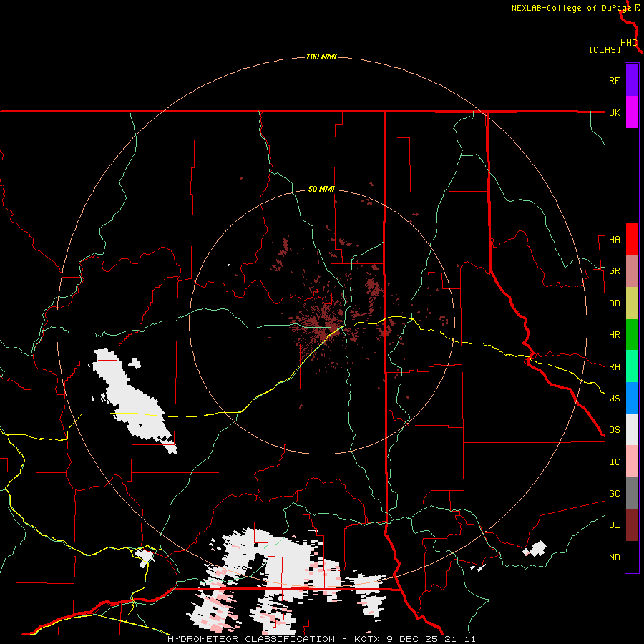This screenshot has height=644, width=644.
Task: Click the GR dusty pink legend swatch
Action: click(x=632, y=271)
